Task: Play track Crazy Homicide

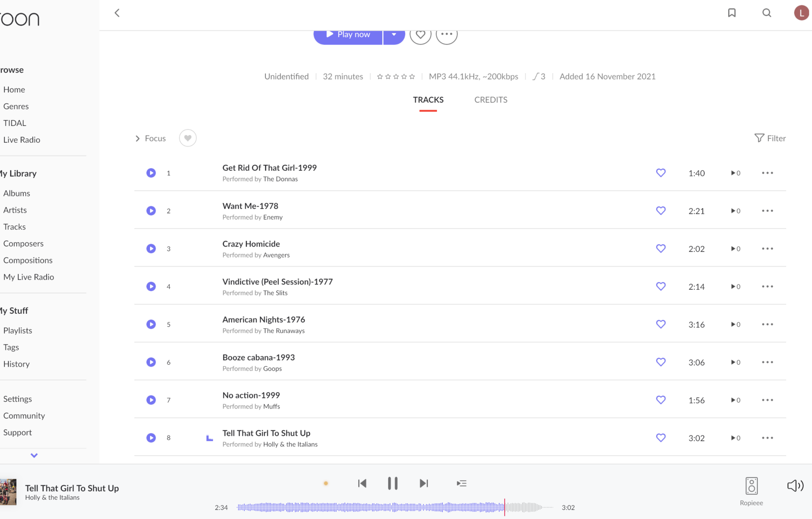Action: [151, 249]
